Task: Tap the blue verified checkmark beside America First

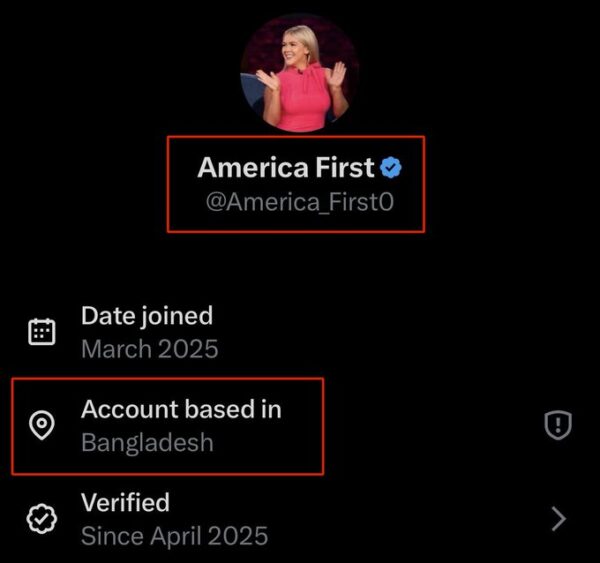Action: (x=392, y=166)
